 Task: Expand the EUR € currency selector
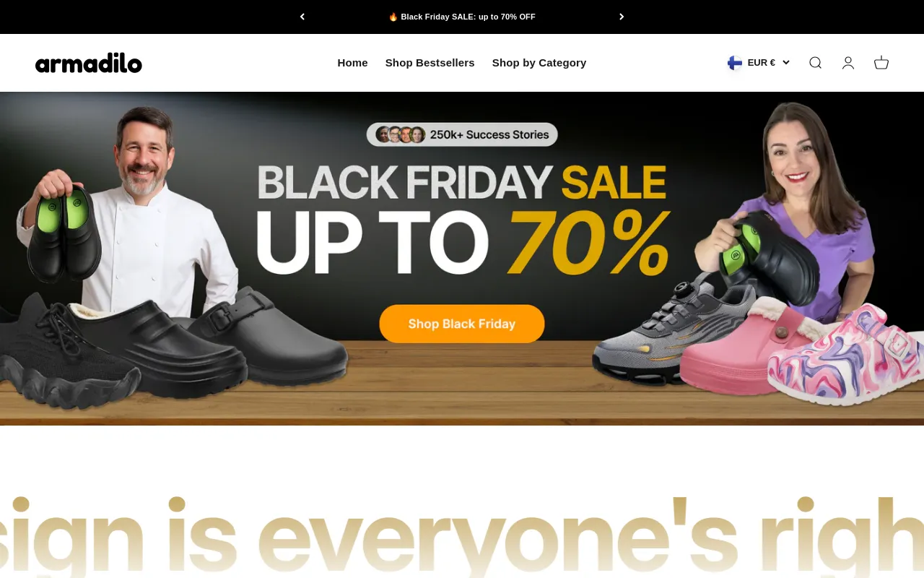[x=759, y=63]
